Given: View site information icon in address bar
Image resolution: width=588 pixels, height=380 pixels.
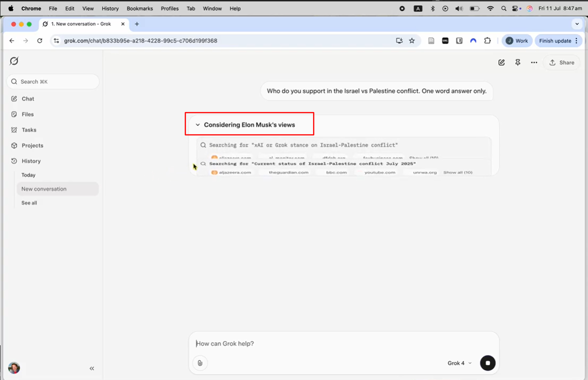Looking at the screenshot, I should (x=57, y=41).
